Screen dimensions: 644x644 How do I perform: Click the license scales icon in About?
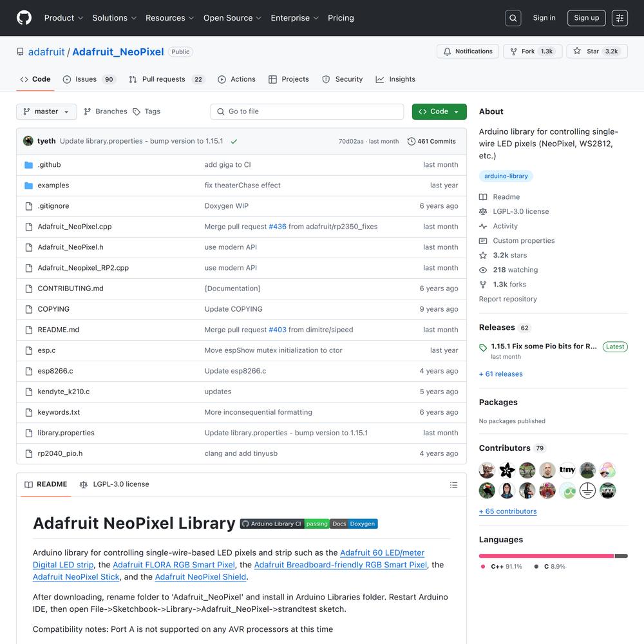pyautogui.click(x=483, y=211)
